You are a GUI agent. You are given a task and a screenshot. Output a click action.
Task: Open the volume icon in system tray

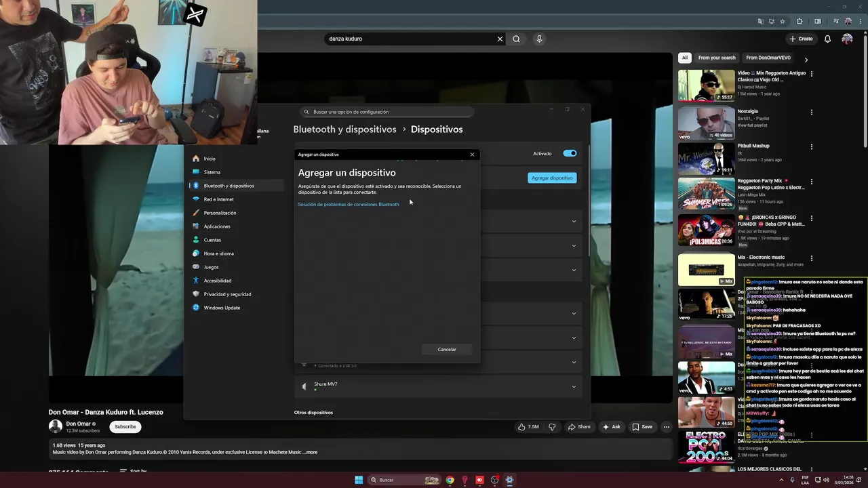pyautogui.click(x=825, y=480)
